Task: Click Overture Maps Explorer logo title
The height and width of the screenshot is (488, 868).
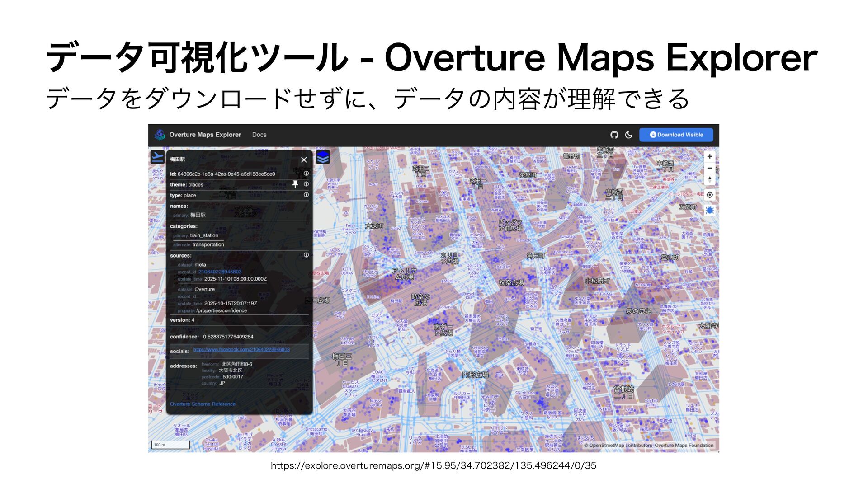Action: [x=205, y=135]
